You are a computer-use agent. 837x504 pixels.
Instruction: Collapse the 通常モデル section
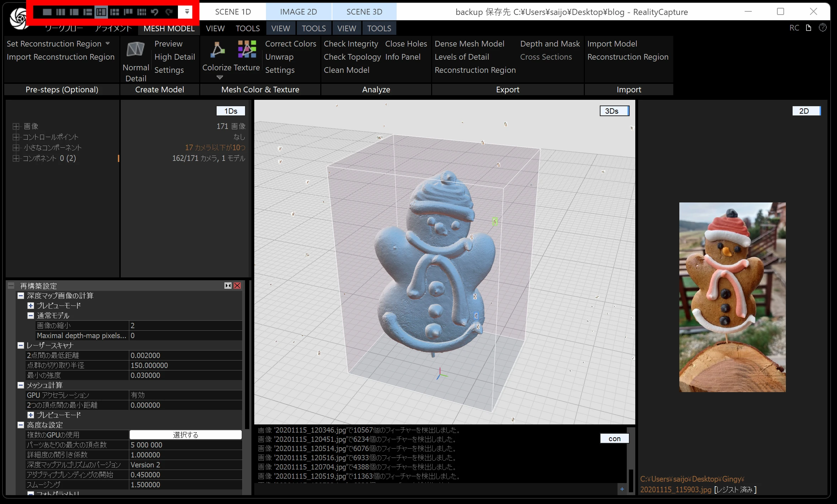(31, 315)
